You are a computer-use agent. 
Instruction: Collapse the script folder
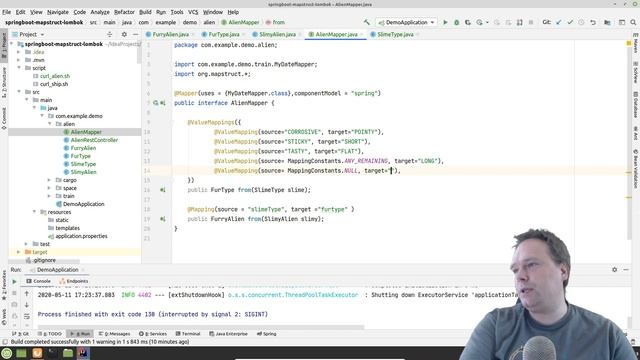tap(19, 68)
